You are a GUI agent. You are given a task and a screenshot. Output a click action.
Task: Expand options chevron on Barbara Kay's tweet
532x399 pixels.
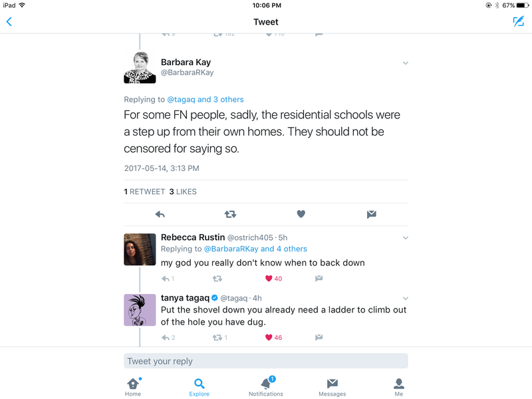click(406, 63)
